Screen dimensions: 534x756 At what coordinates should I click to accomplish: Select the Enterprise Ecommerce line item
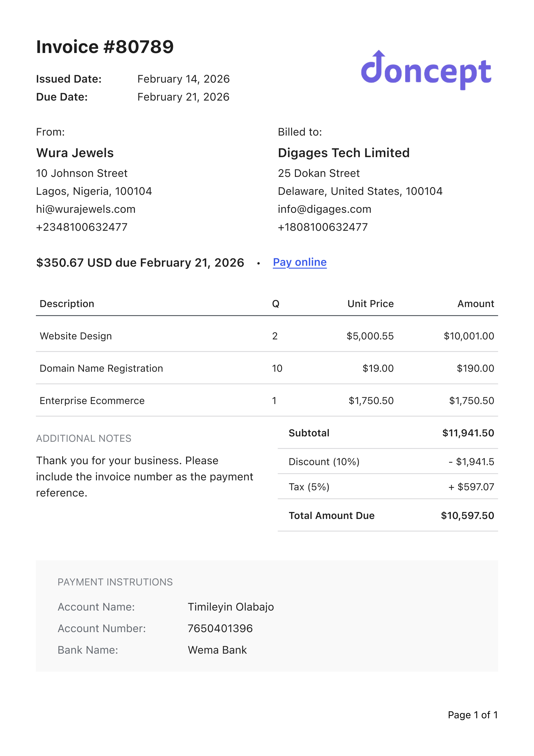click(92, 401)
